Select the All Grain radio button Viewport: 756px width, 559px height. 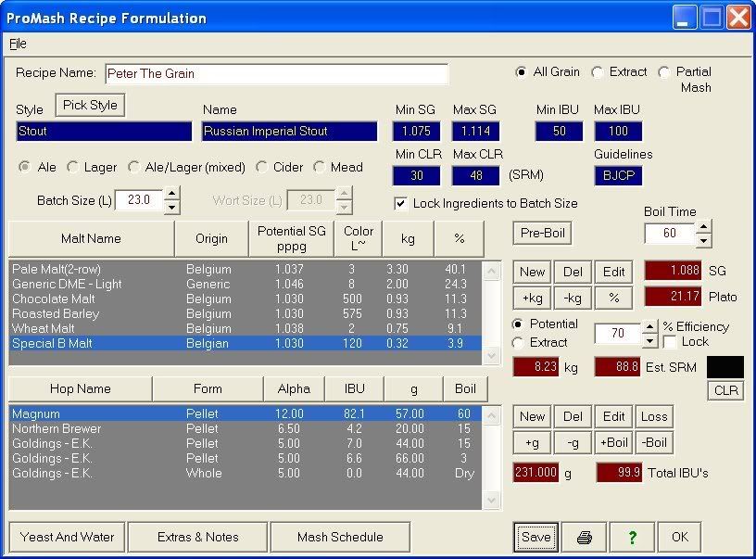click(521, 72)
